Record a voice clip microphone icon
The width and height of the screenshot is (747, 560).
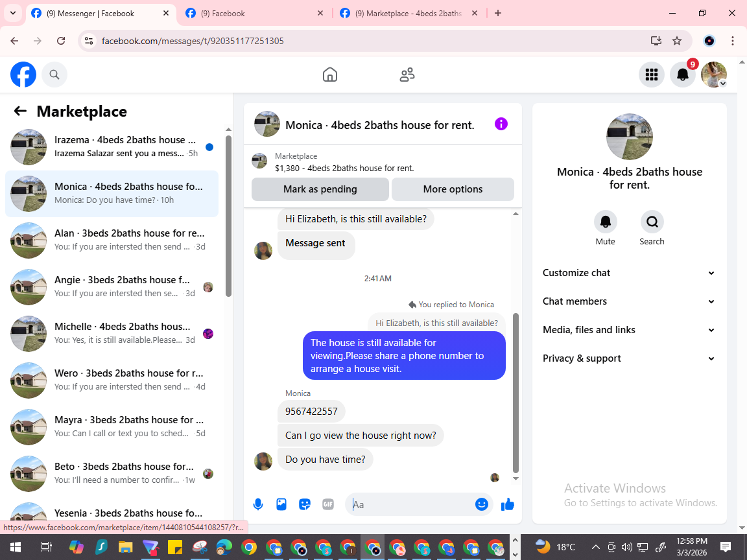click(257, 504)
